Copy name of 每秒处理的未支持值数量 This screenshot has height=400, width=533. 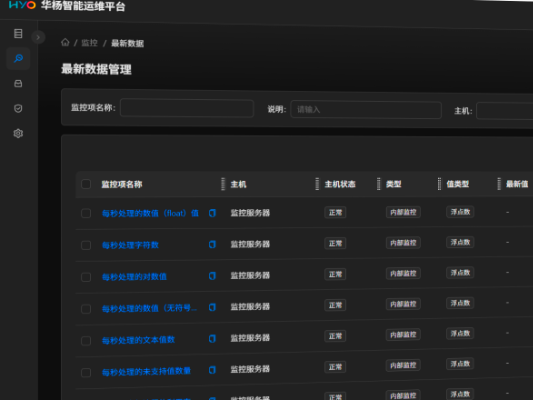point(212,370)
